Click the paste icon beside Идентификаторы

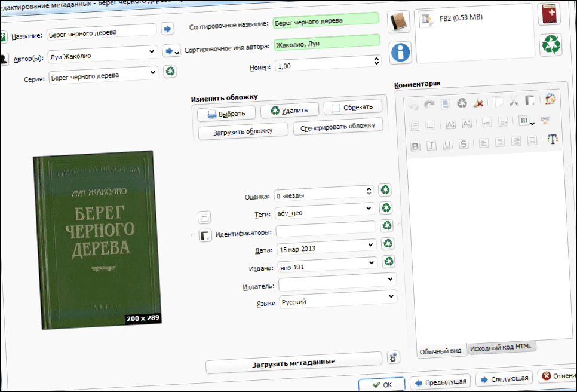(205, 235)
